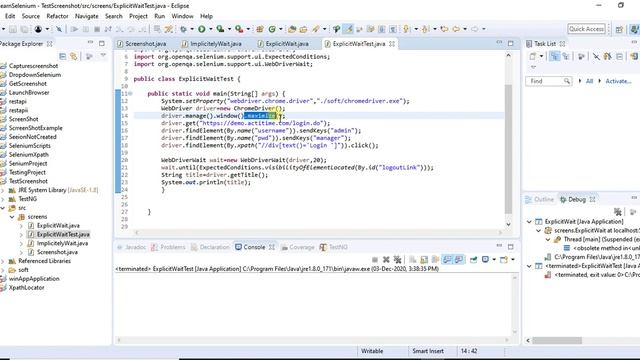This screenshot has height=360, width=640.
Task: Click the New Java Class icon
Action: point(272,29)
